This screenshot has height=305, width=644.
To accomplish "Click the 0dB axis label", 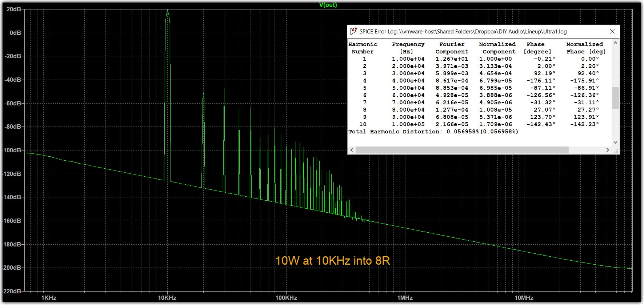I will click(x=15, y=33).
